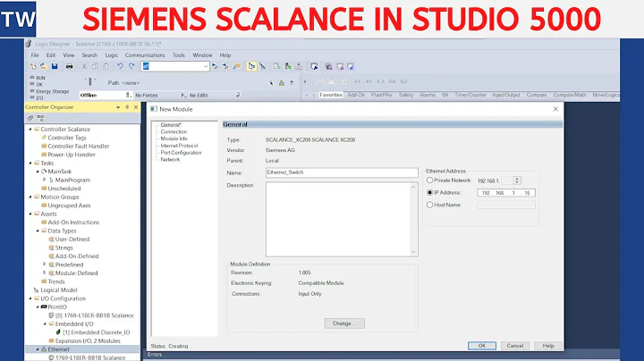The height and width of the screenshot is (361, 644).
Task: Expand the MainProgram tree node
Action: coord(45,180)
